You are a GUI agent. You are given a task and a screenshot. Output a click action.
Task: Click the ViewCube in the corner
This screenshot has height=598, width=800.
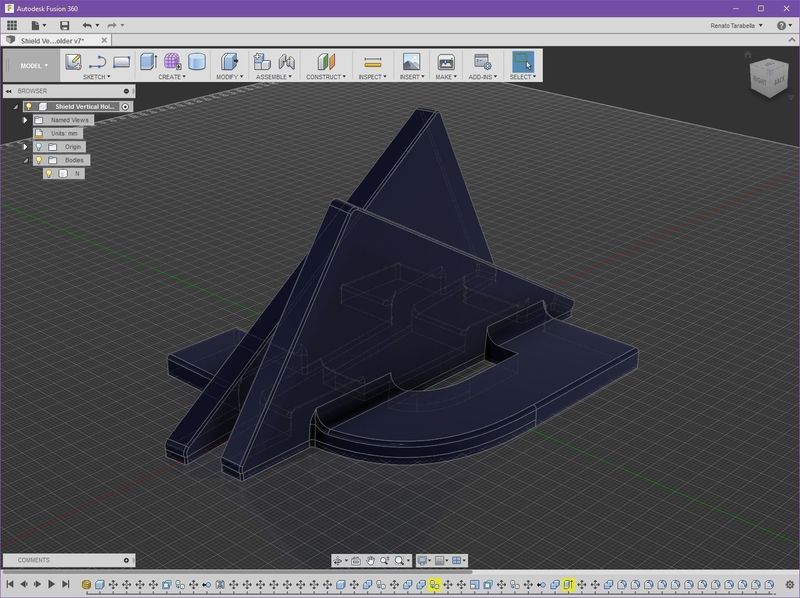point(769,79)
